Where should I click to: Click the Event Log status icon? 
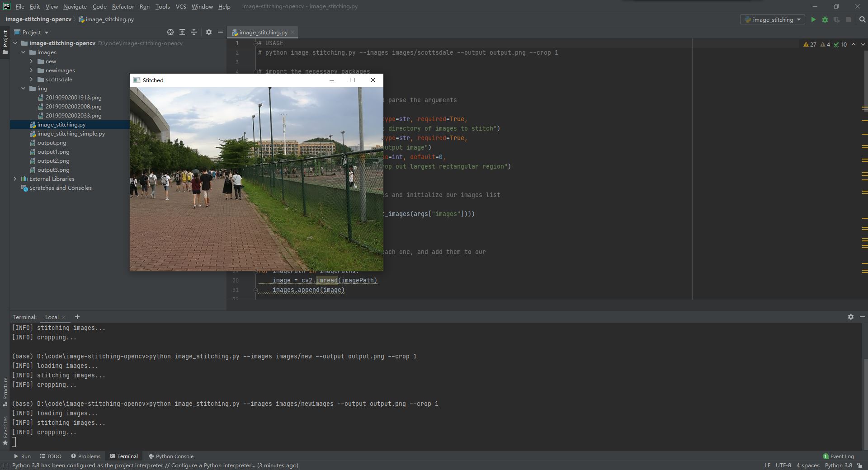(x=838, y=456)
